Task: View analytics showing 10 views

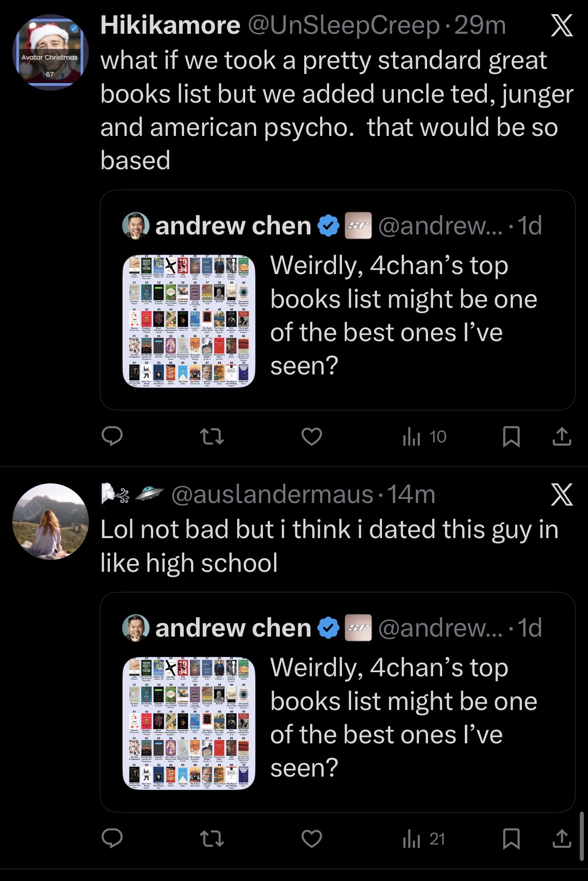Action: 424,437
